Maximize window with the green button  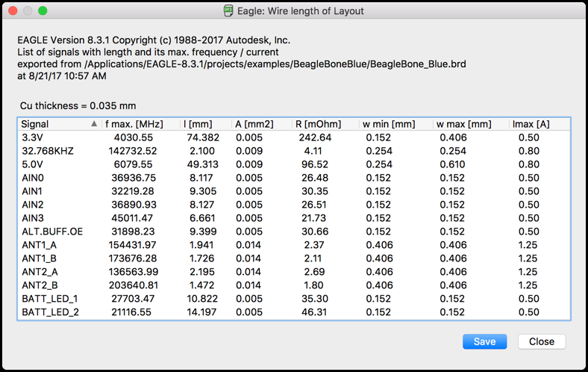coord(43,11)
